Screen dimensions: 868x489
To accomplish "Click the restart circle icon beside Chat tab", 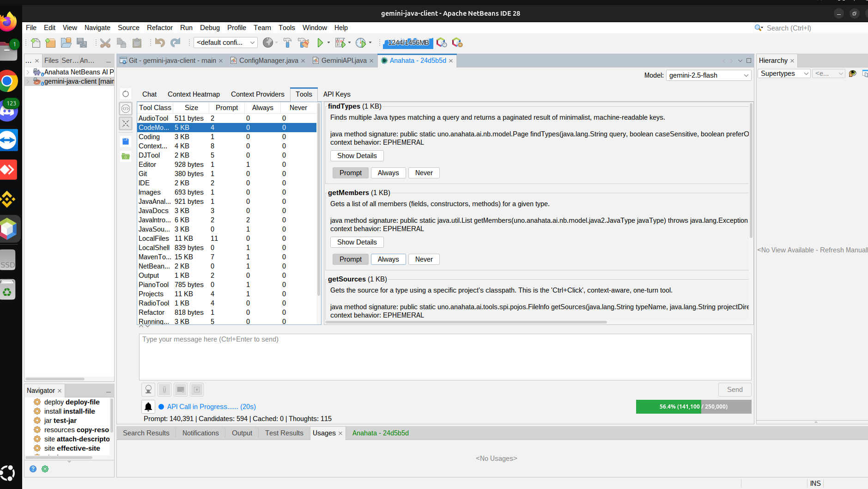I will click(x=126, y=94).
